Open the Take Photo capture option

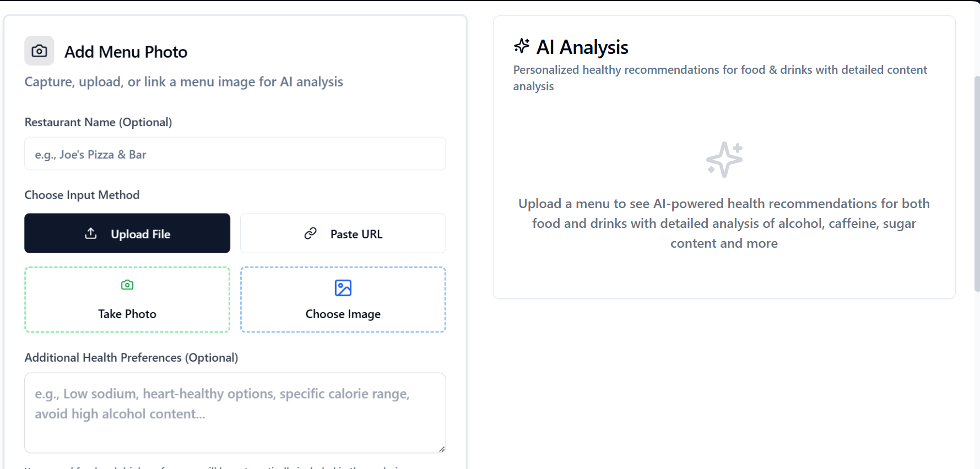(127, 300)
